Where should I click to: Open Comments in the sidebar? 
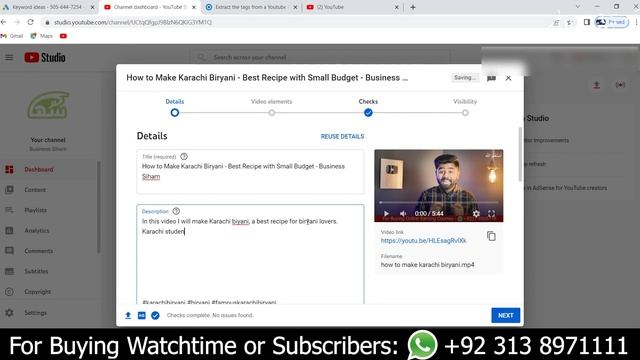tap(39, 251)
